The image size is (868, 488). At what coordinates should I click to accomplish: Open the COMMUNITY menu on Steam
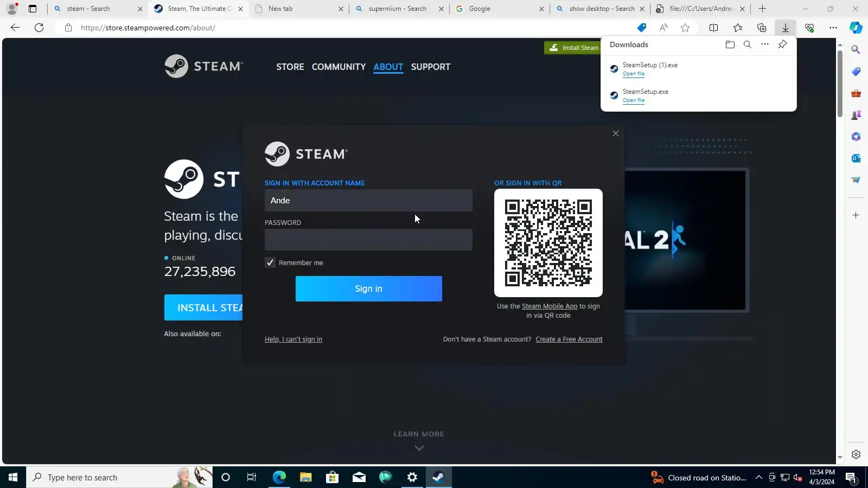point(339,67)
